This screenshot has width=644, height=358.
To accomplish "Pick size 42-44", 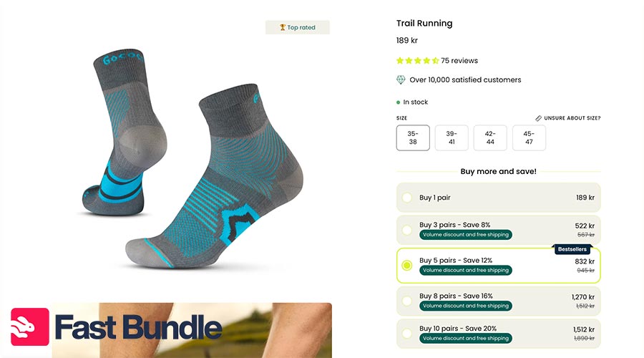I will coord(490,137).
